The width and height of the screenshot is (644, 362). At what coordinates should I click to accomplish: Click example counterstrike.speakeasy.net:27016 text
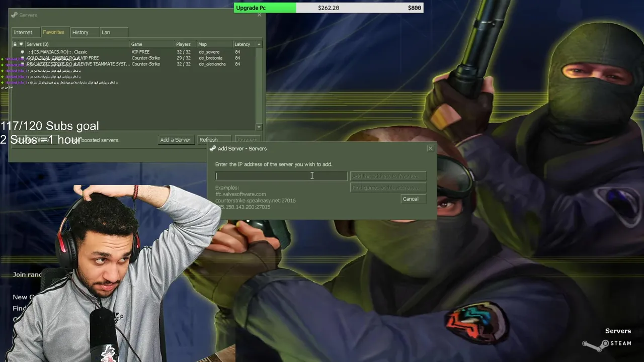(x=256, y=201)
